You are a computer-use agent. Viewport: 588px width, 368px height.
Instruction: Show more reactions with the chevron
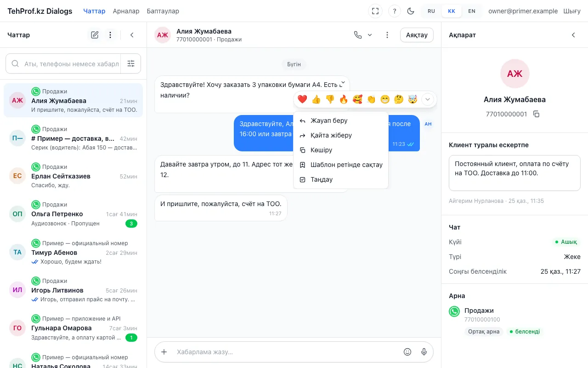[x=428, y=99]
